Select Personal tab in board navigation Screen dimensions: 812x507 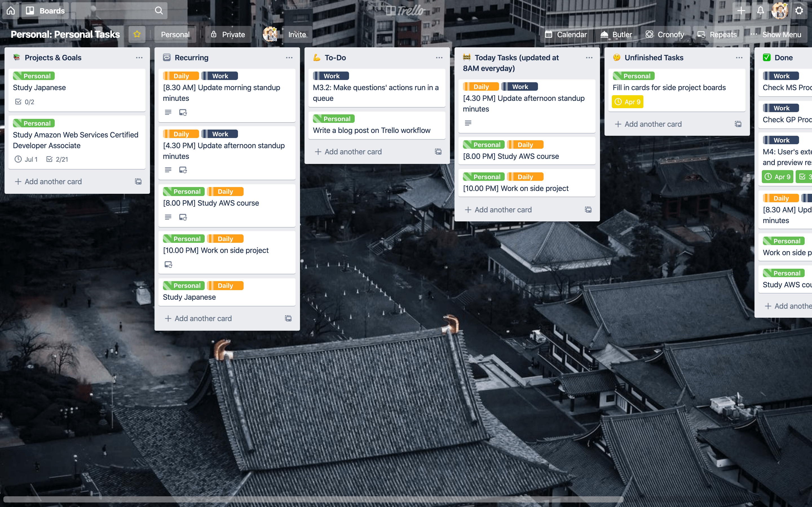click(175, 34)
